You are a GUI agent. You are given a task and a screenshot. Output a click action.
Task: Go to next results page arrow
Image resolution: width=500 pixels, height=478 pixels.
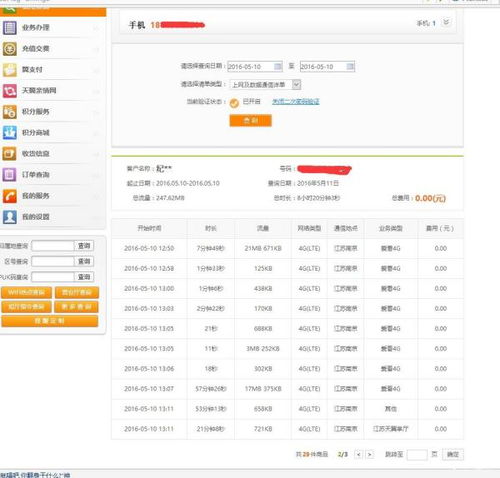click(x=370, y=454)
